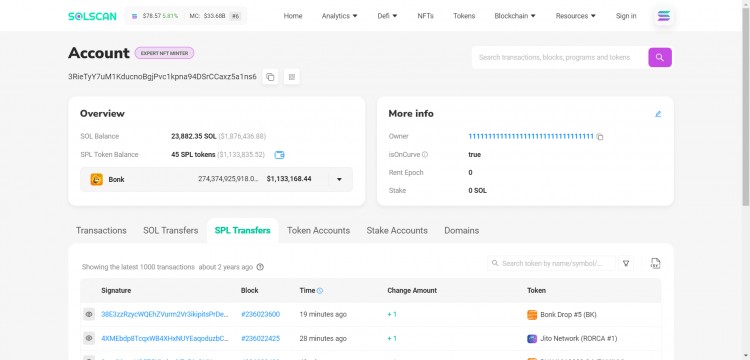Click the purple search magnifier button
This screenshot has height=360, width=750.
[660, 57]
